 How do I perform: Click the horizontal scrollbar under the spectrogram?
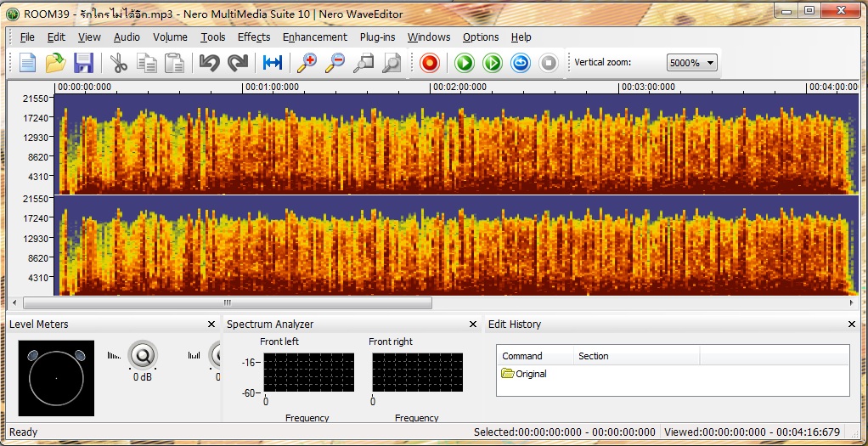228,302
